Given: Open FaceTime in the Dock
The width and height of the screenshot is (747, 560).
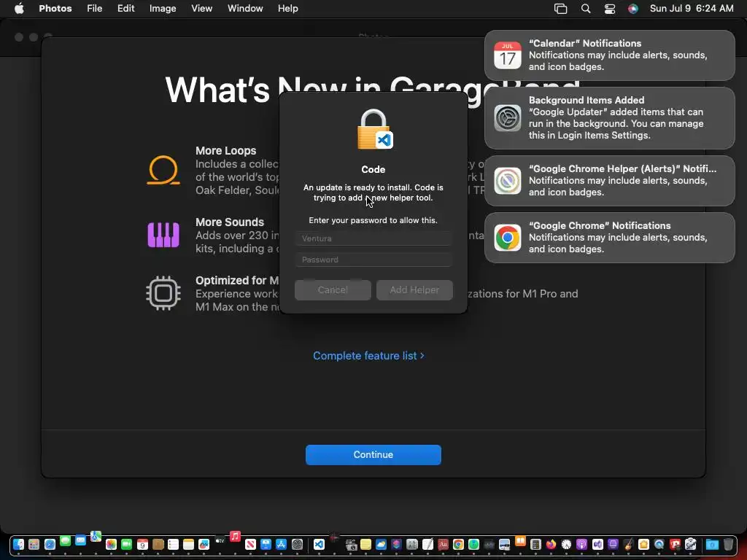Looking at the screenshot, I should click(x=126, y=544).
